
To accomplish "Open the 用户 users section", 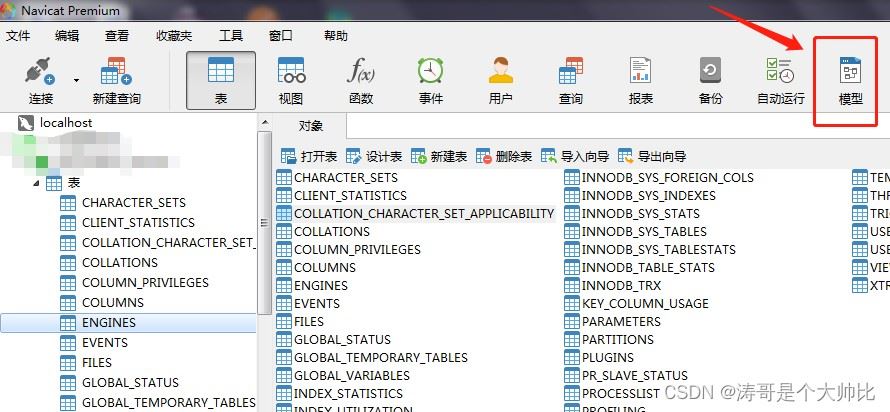I will coord(501,81).
